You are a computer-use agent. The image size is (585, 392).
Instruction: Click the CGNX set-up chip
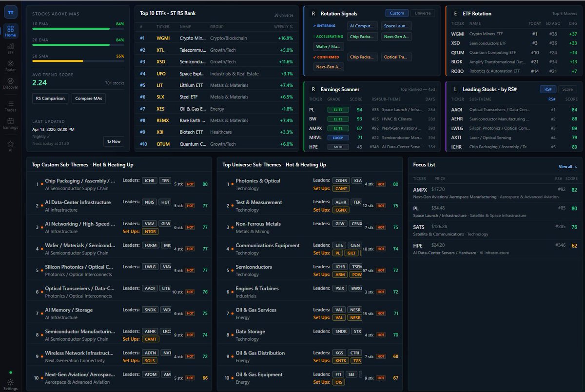click(342, 210)
